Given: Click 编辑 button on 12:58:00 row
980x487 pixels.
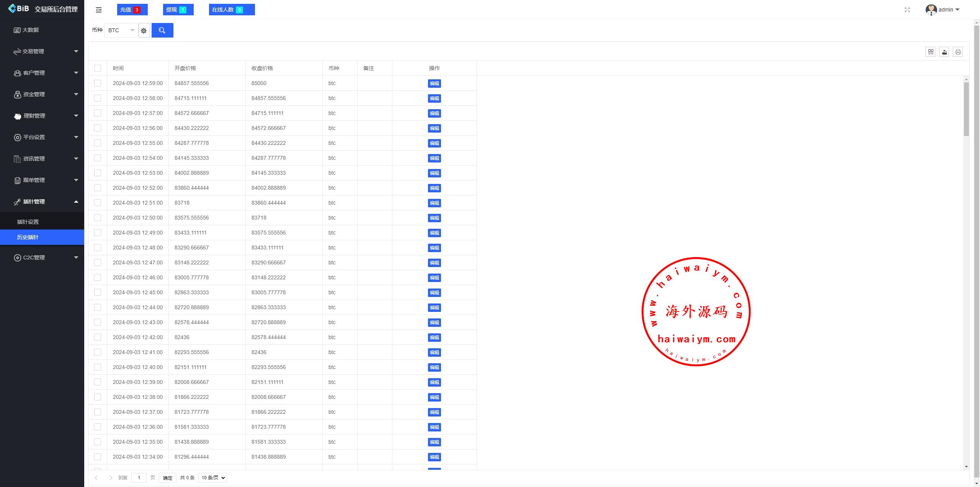Looking at the screenshot, I should pos(434,98).
